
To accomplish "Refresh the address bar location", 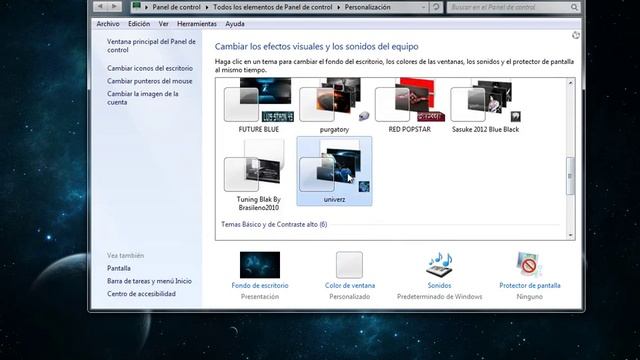I will (436, 7).
